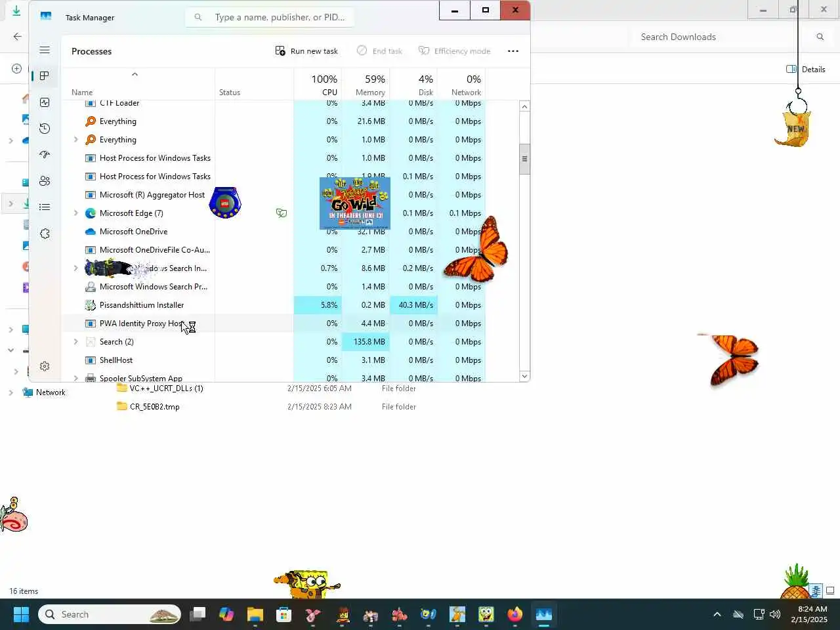
Task: Open Task Manager hamburger navigation menu
Action: click(x=45, y=50)
